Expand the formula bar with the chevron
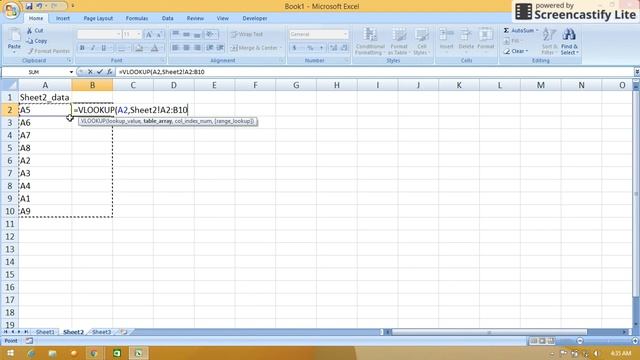Image resolution: width=640 pixels, height=360 pixels. click(637, 72)
